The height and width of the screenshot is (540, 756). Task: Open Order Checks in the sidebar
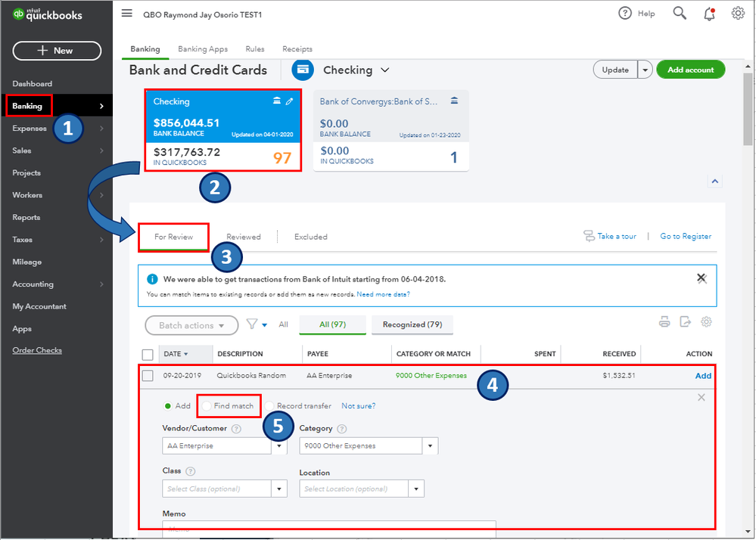point(37,350)
